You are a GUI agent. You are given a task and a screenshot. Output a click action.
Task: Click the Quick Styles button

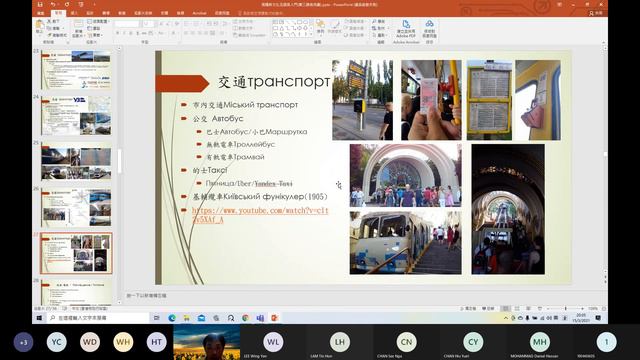pos(334,27)
